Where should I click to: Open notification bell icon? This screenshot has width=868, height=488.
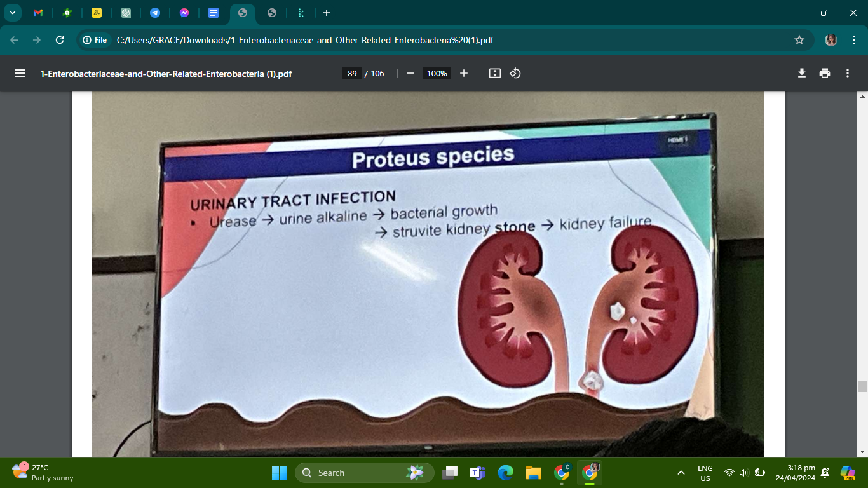[x=825, y=473]
